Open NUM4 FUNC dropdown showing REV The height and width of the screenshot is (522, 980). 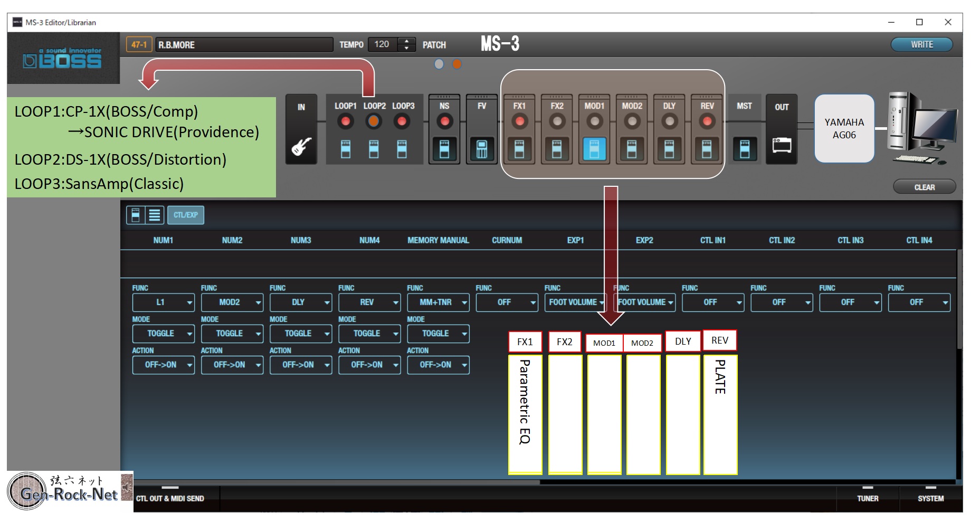coord(369,302)
